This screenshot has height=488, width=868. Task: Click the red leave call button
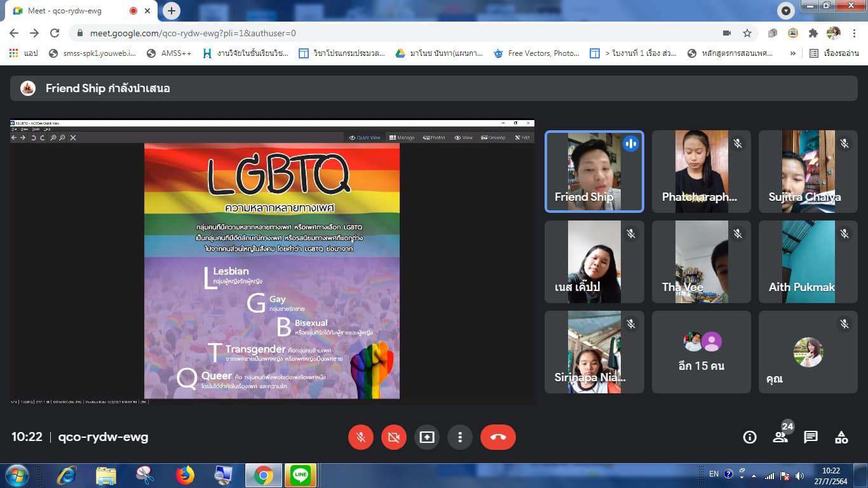498,437
